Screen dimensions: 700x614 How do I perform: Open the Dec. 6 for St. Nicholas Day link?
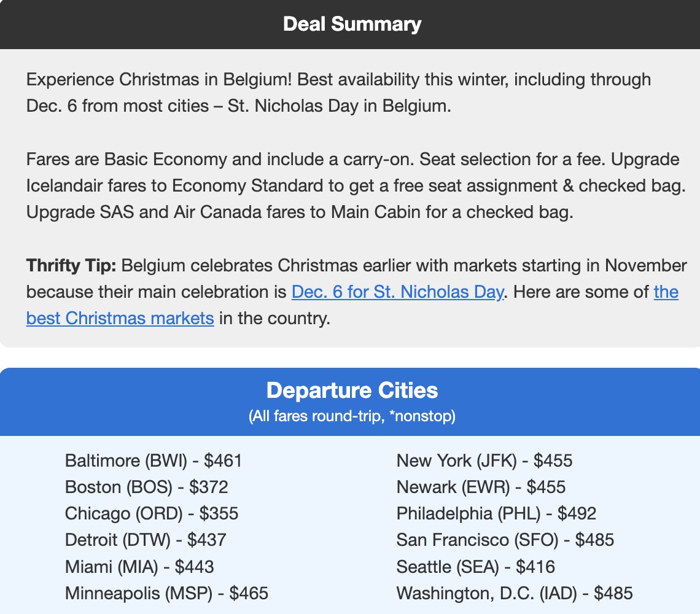397,292
